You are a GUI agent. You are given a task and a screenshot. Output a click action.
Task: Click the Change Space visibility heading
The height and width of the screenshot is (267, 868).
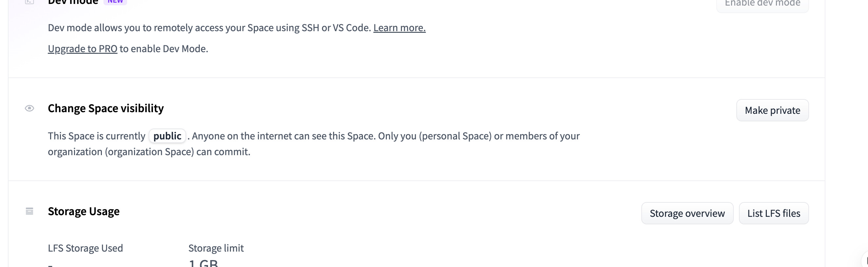(106, 108)
